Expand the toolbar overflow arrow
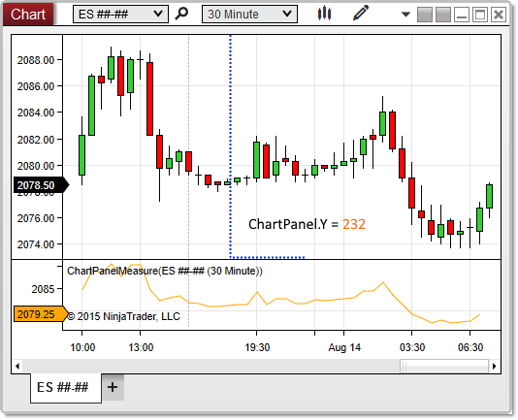This screenshot has height=420, width=518. pos(405,15)
